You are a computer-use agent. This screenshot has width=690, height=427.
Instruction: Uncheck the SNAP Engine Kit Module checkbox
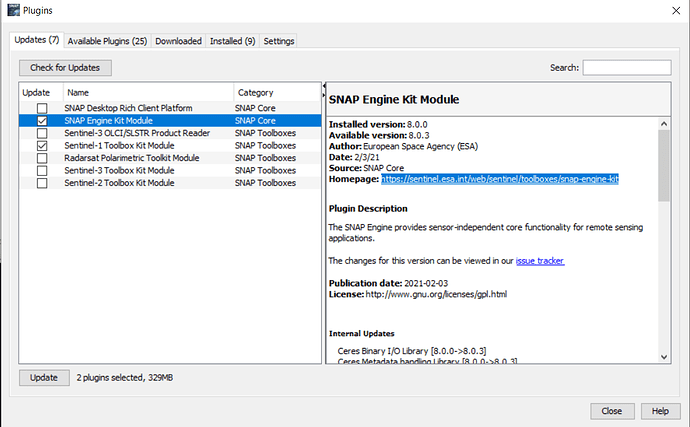coord(42,121)
